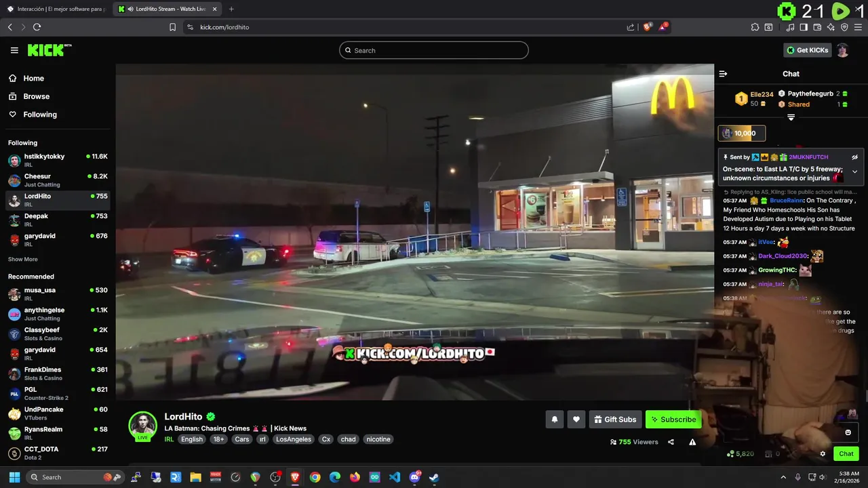This screenshot has height=488, width=868.
Task: Open the browser extensions puzzle icon
Action: [x=755, y=27]
